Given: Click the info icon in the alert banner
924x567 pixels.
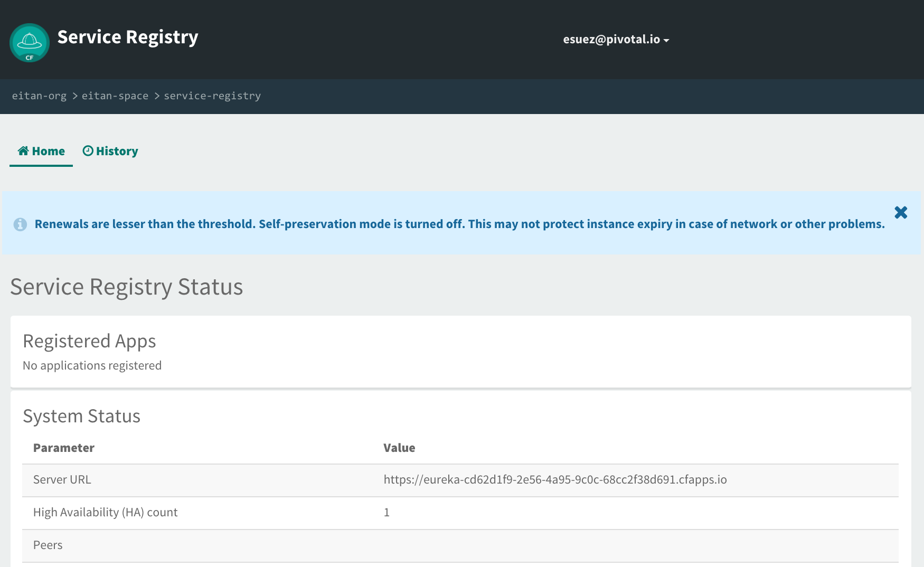Looking at the screenshot, I should (x=20, y=224).
